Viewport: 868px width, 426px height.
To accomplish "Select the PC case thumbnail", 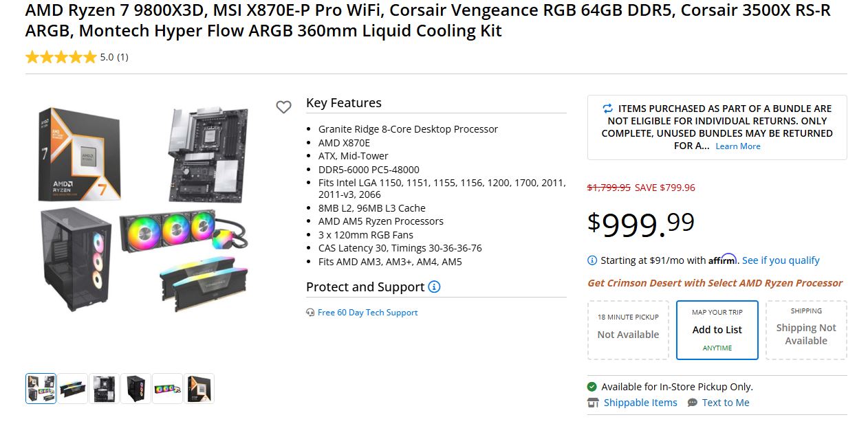I will coord(135,388).
